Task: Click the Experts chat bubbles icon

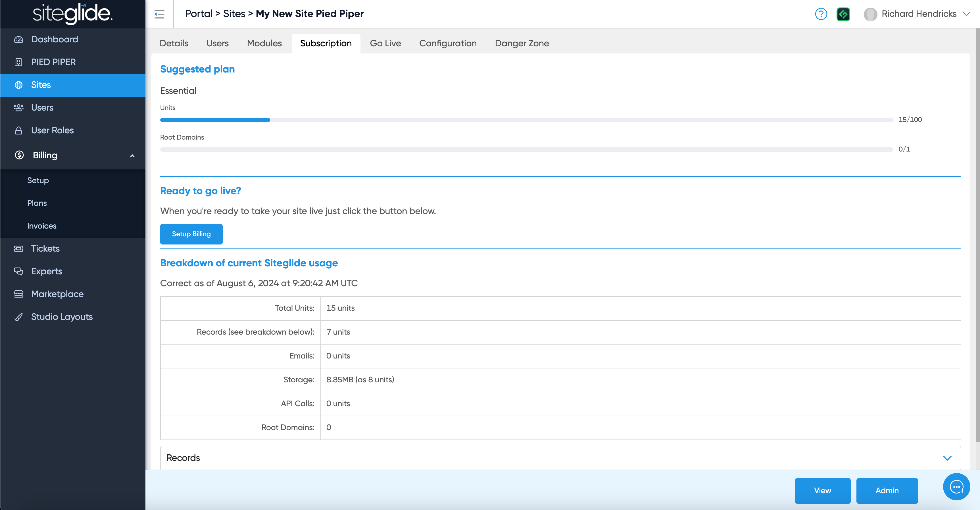Action: click(x=19, y=271)
